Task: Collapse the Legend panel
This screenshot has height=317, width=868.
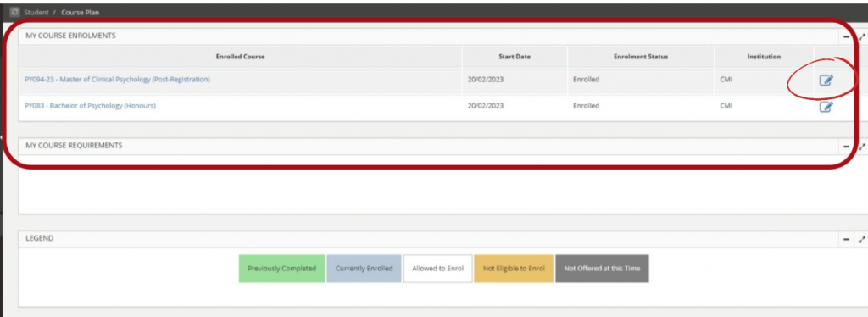Action: (x=846, y=240)
